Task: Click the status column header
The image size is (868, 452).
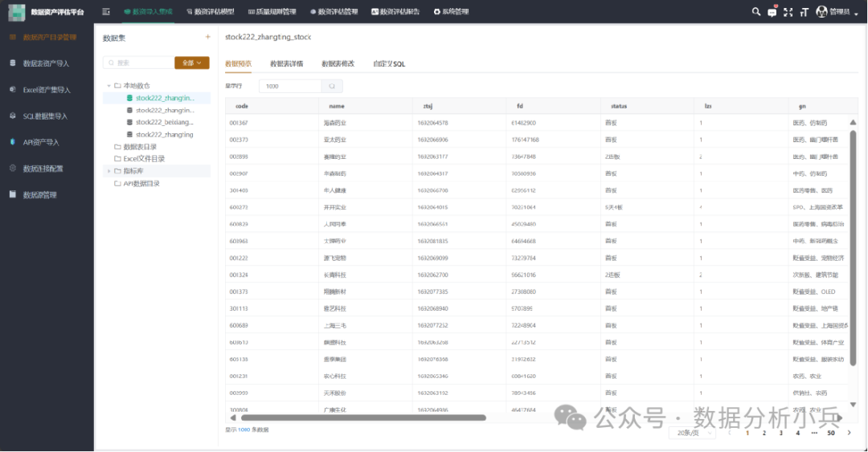Action: (647, 106)
